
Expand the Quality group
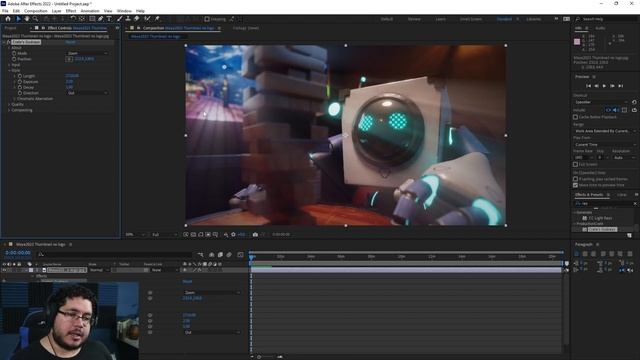(x=9, y=104)
